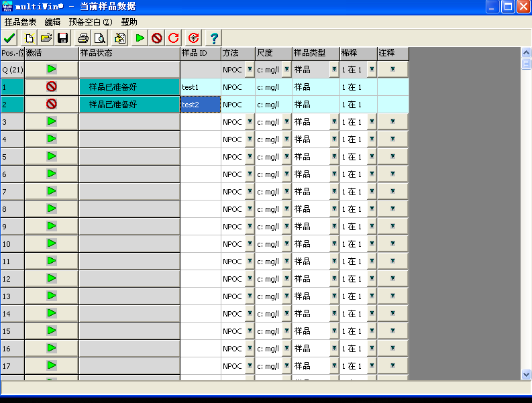Screen dimensions: 532x403
Task: Toggle activation for position 1 sample
Action: pos(52,87)
